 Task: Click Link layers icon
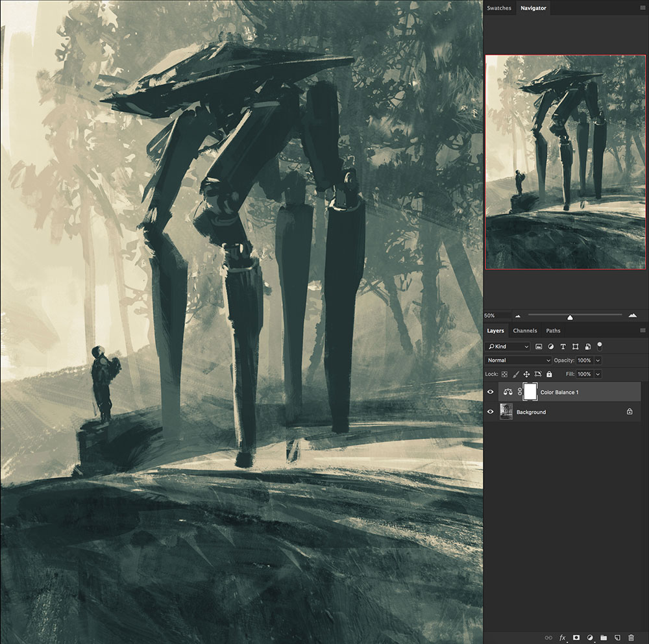[548, 638]
